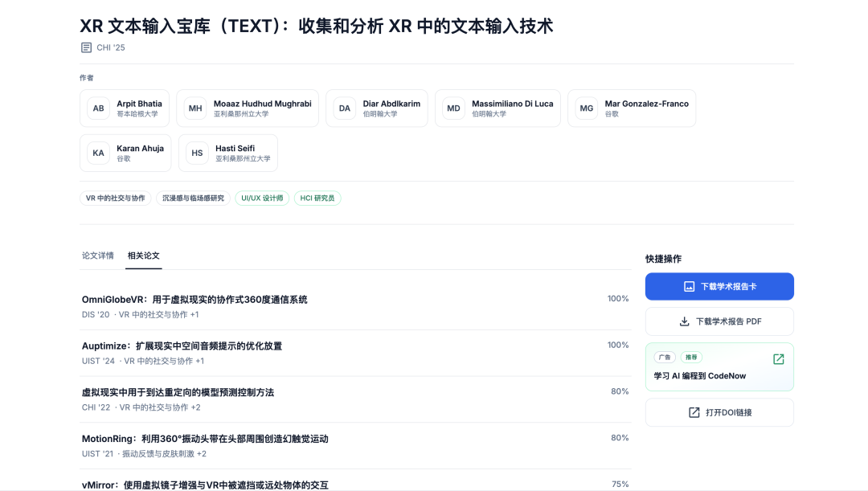Click the download icon on 下载学术报告 PDF
This screenshot has width=868, height=491.
coord(685,321)
